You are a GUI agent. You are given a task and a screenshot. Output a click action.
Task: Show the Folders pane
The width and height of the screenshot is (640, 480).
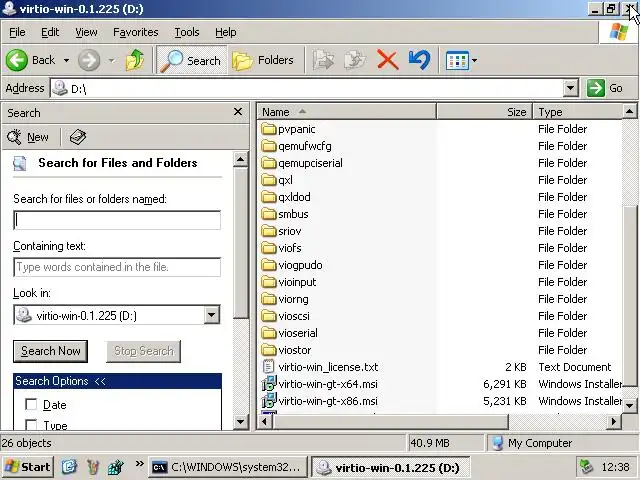pyautogui.click(x=263, y=60)
